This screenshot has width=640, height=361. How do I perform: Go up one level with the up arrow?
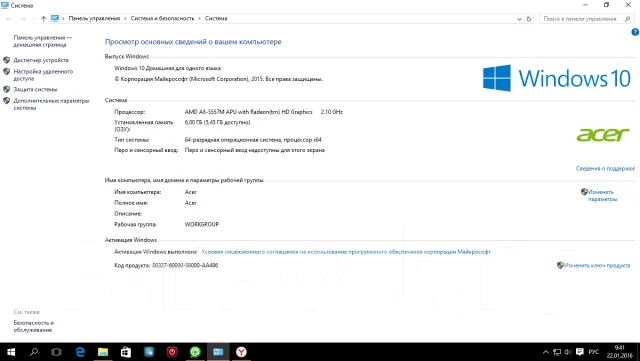click(43, 18)
